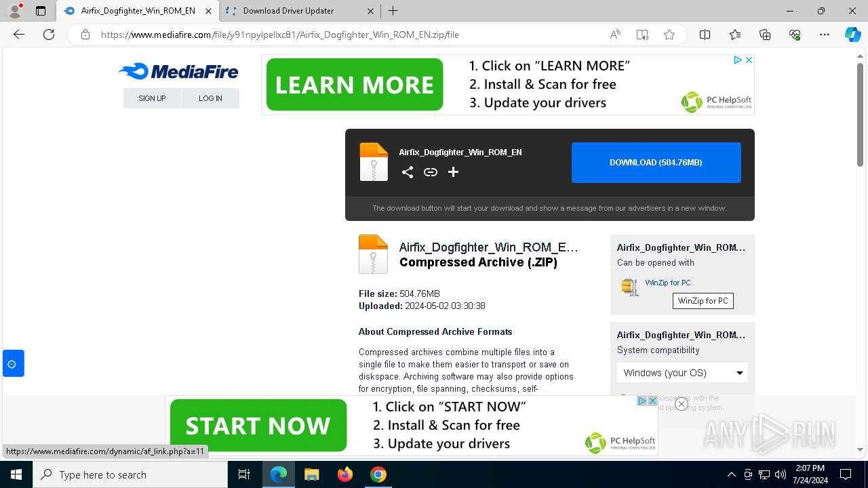This screenshot has width=868, height=488.
Task: Add this page to favorites star
Action: pos(669,35)
